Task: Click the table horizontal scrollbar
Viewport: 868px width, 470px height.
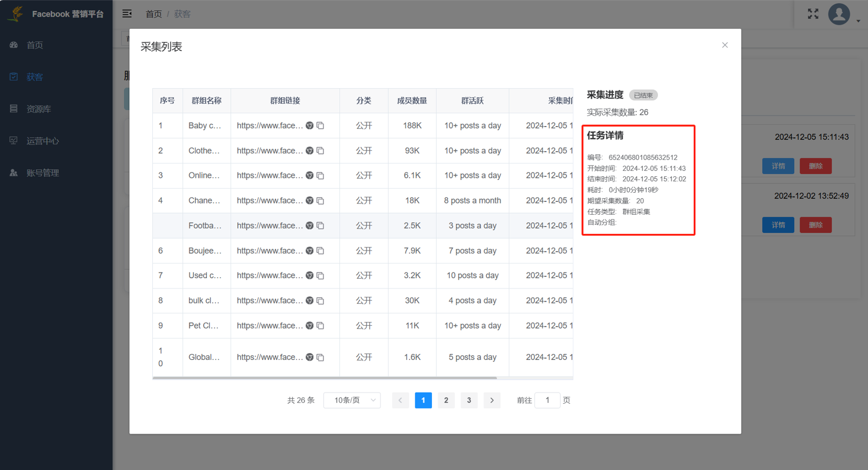Action: (x=324, y=378)
